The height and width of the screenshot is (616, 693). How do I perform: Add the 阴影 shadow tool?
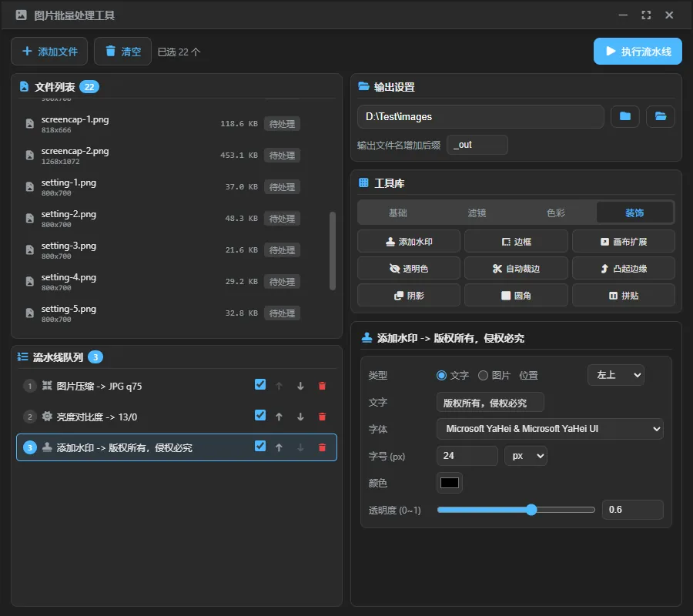[409, 295]
